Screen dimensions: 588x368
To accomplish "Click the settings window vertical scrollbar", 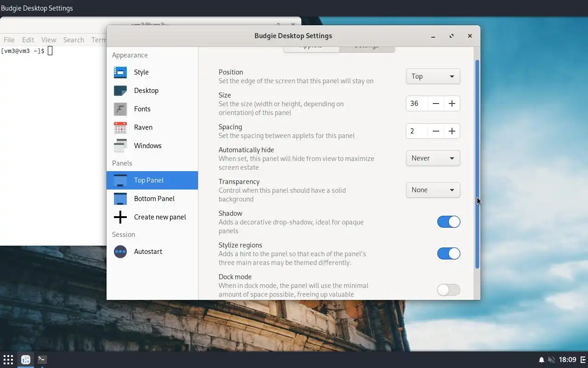I will point(477,164).
